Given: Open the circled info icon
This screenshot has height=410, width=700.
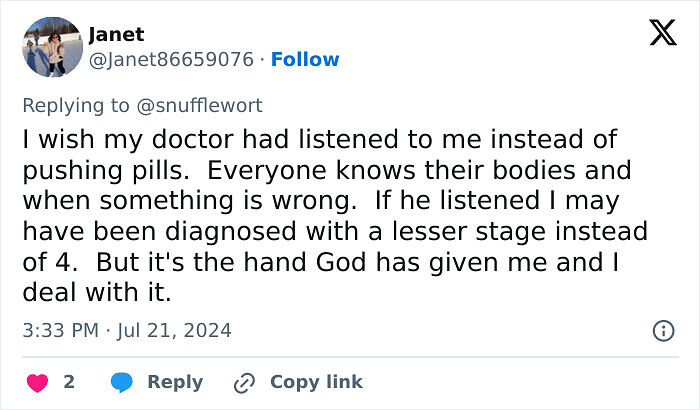Looking at the screenshot, I should tap(662, 329).
